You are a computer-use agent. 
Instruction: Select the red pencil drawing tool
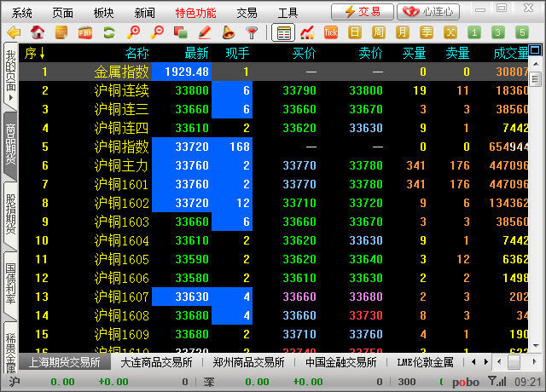(x=204, y=33)
